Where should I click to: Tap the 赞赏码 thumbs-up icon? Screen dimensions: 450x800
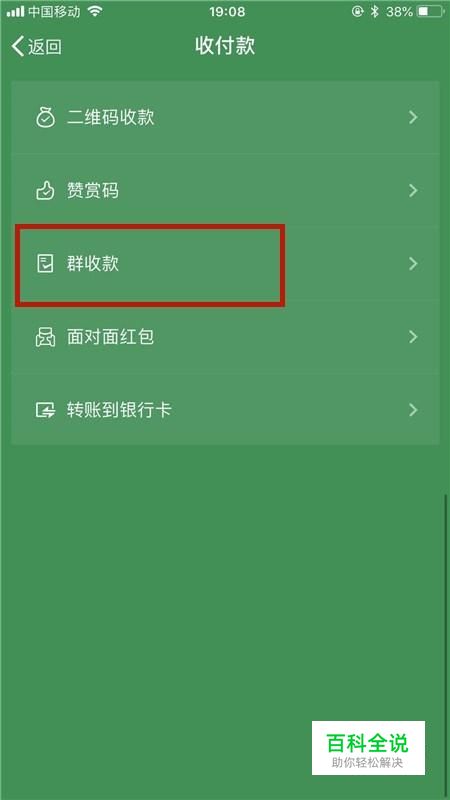click(x=45, y=191)
